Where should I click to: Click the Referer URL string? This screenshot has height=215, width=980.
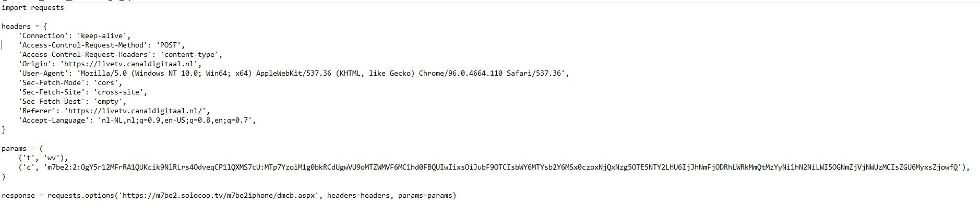pos(137,111)
